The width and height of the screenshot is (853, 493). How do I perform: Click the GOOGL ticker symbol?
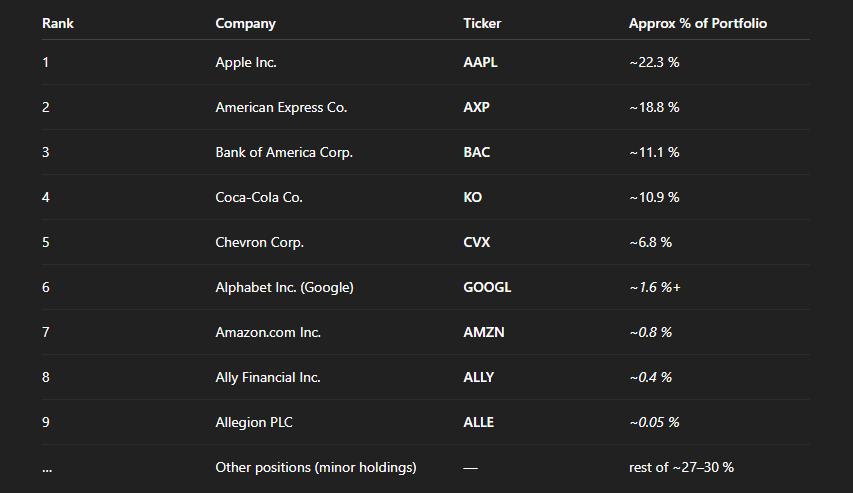pyautogui.click(x=487, y=287)
